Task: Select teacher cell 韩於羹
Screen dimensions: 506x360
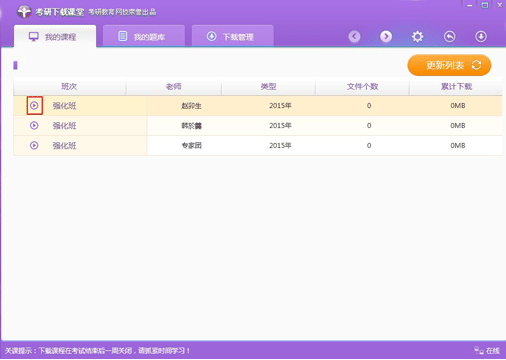Action: pyautogui.click(x=191, y=126)
